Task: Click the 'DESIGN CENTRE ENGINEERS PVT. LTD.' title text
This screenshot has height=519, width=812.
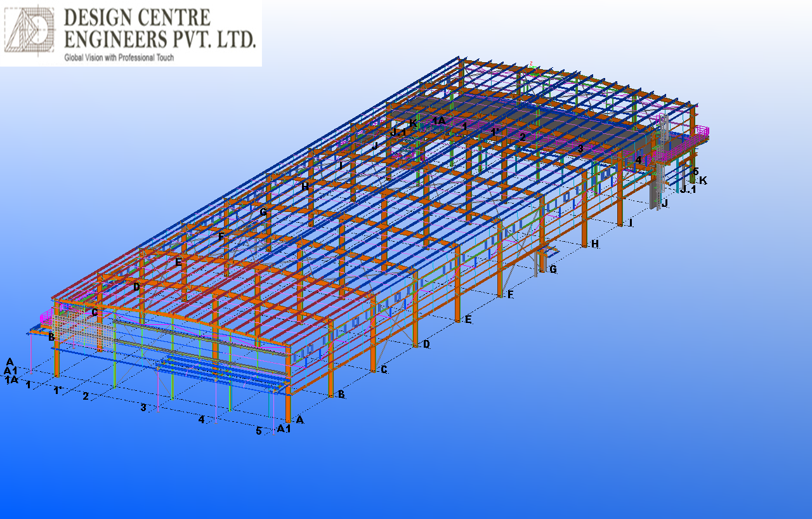Action: pyautogui.click(x=160, y=29)
